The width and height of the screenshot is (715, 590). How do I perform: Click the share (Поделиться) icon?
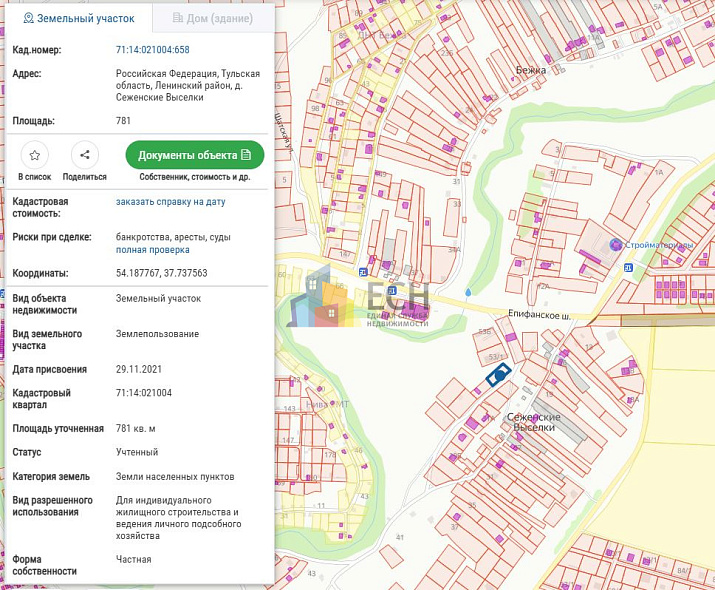[85, 155]
